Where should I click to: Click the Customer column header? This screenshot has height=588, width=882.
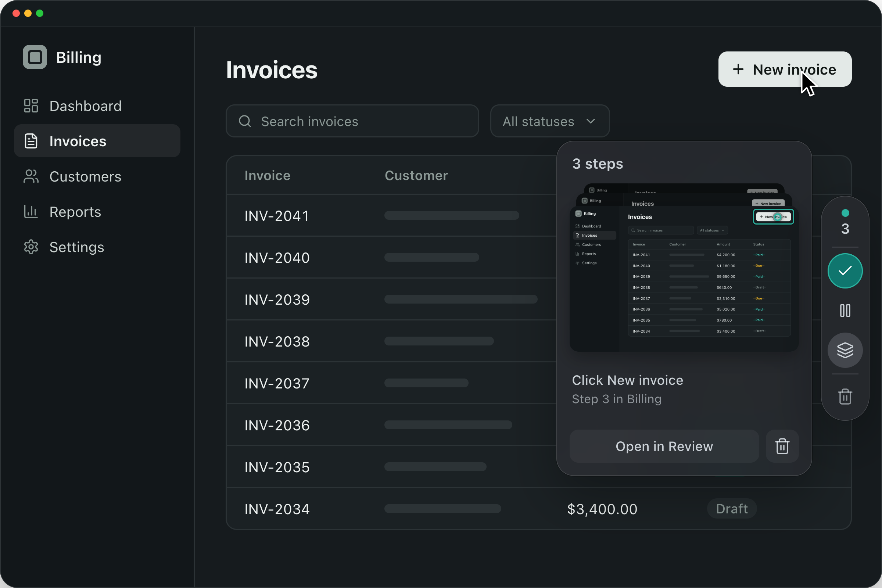[416, 176]
